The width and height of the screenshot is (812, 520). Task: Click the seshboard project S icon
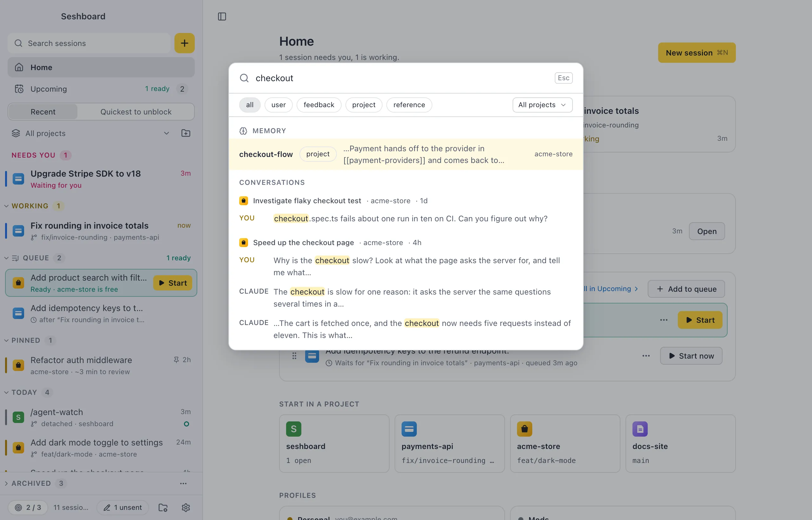(x=293, y=429)
